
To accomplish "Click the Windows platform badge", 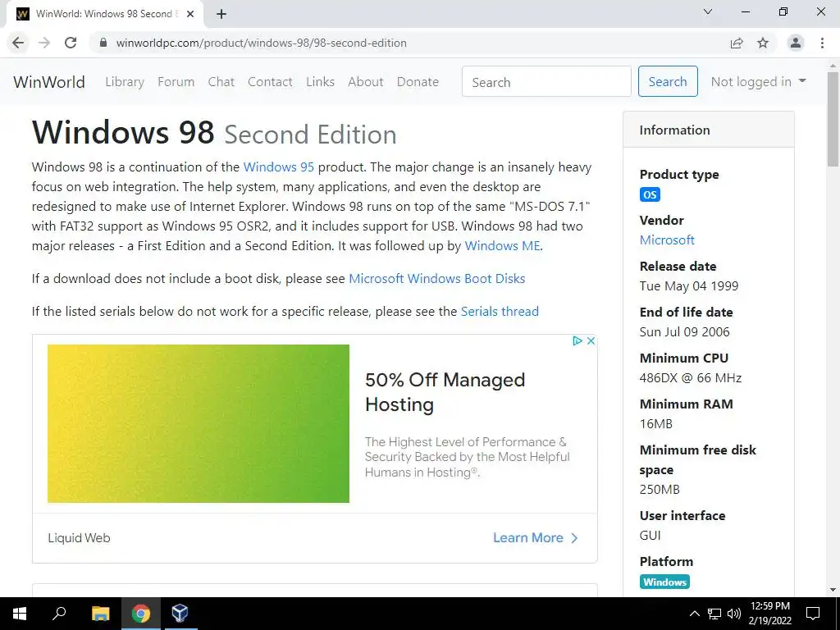I will [664, 582].
